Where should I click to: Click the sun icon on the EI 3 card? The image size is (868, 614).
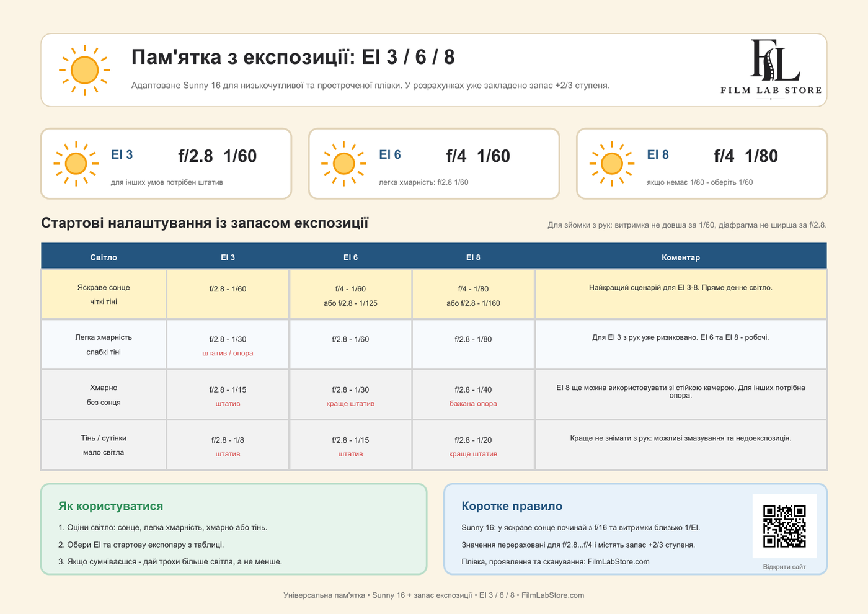tap(76, 164)
